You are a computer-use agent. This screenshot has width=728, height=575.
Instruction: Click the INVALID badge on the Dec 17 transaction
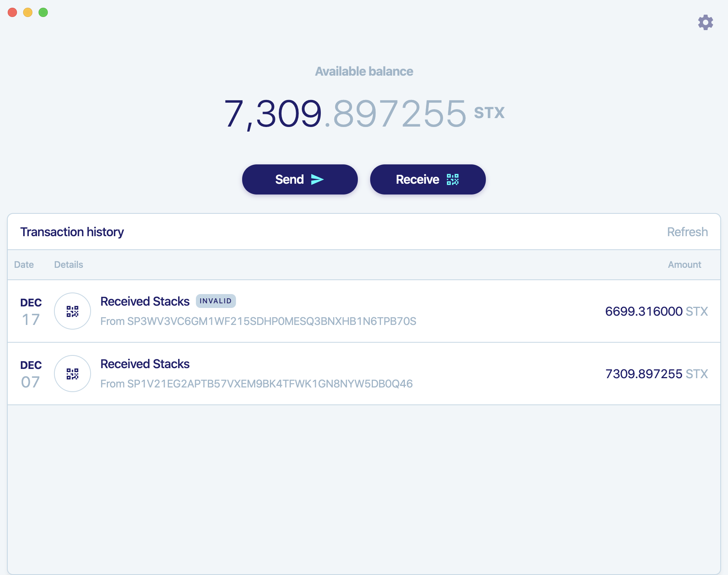click(216, 301)
